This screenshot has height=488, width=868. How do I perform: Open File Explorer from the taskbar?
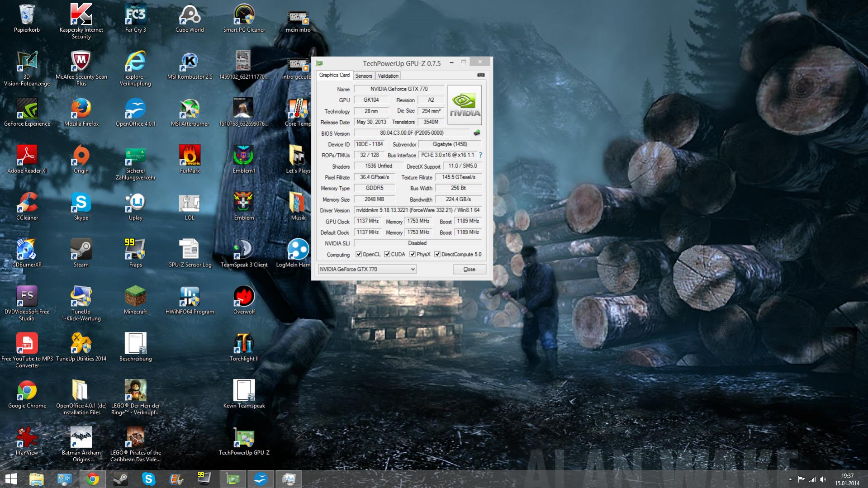36,479
